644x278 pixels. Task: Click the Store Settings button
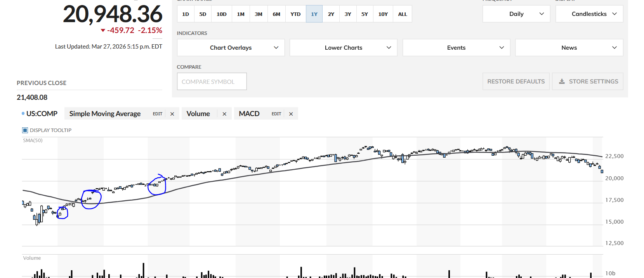point(588,82)
